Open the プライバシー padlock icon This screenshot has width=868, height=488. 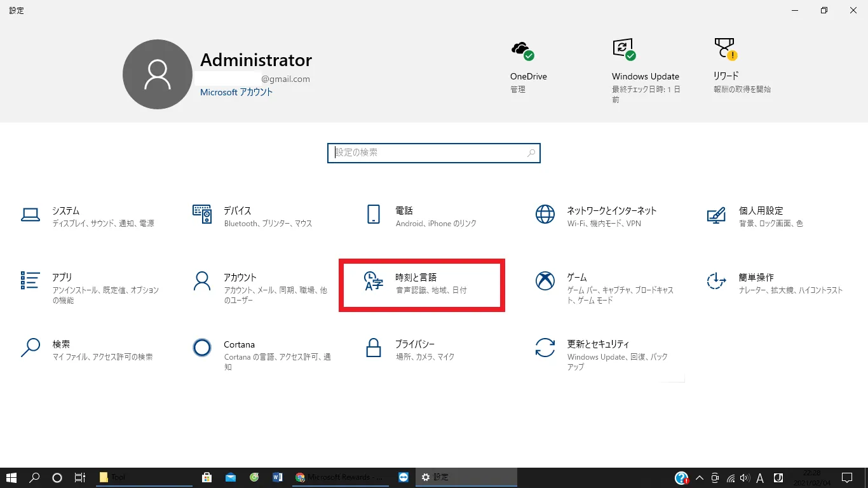374,348
